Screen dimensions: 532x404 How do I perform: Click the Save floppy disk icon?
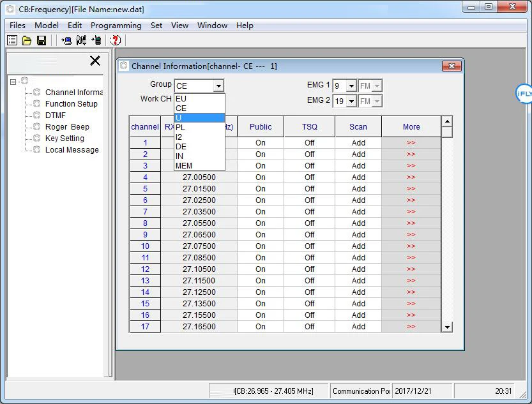(x=42, y=40)
